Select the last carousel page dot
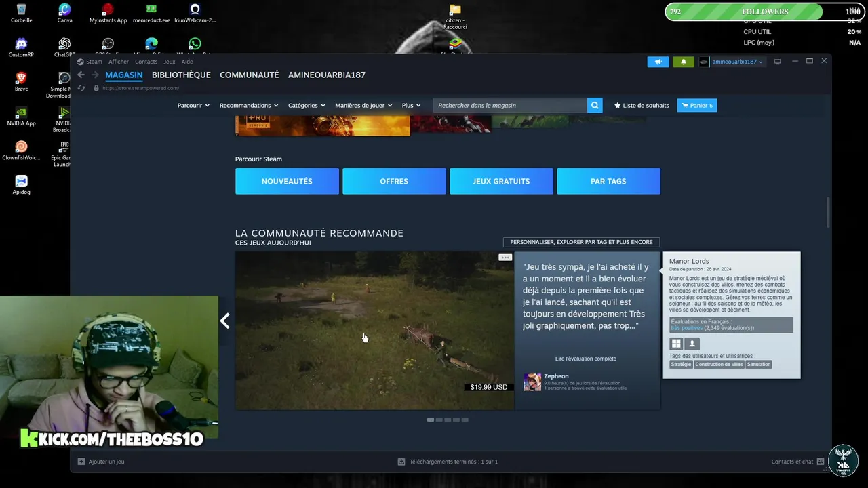This screenshot has height=488, width=868. [x=465, y=420]
